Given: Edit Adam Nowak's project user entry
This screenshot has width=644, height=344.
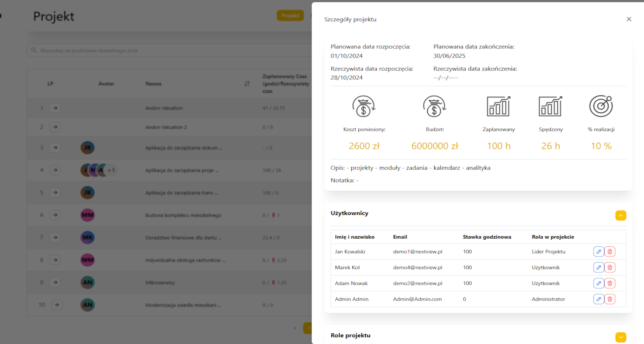Looking at the screenshot, I should pos(598,283).
